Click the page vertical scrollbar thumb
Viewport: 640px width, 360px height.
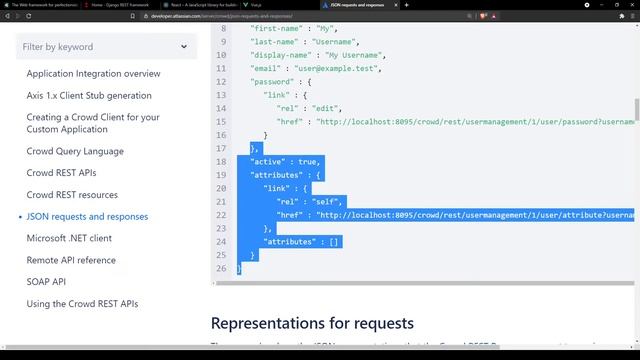[x=637, y=109]
